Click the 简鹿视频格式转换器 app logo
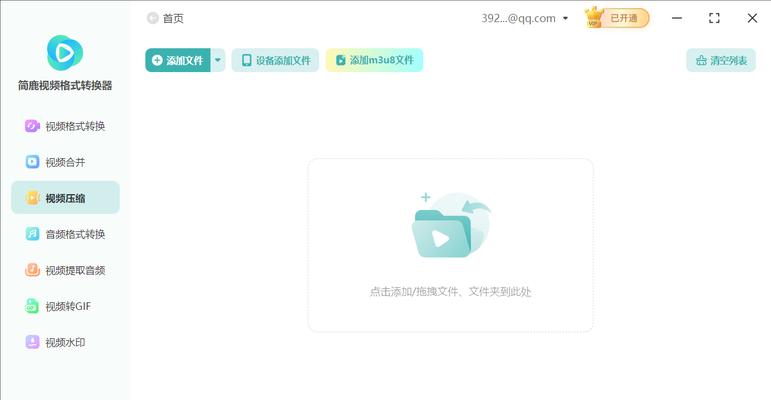Screen dimensions: 771x400 click(65, 52)
